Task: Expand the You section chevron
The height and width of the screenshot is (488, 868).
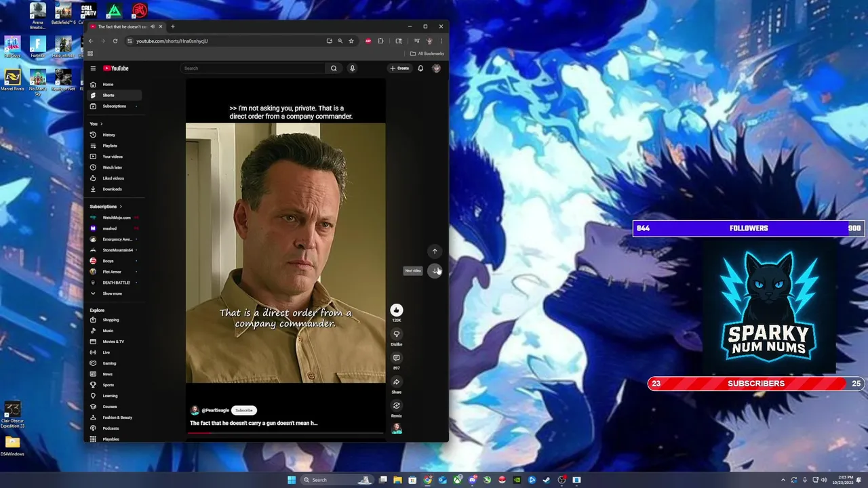Action: coord(102,124)
